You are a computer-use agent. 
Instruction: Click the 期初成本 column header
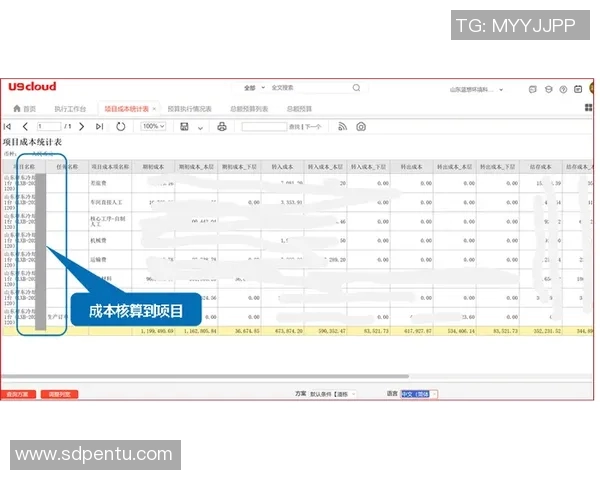[153, 167]
